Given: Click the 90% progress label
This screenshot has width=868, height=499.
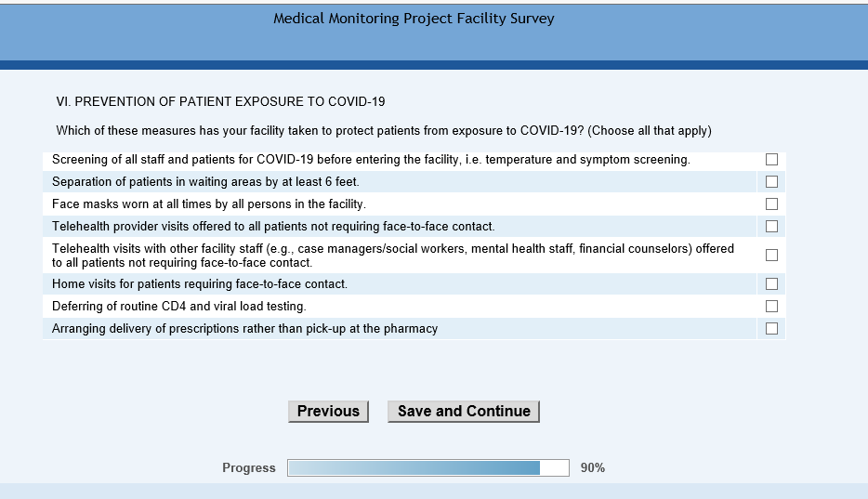Looking at the screenshot, I should pyautogui.click(x=593, y=468).
